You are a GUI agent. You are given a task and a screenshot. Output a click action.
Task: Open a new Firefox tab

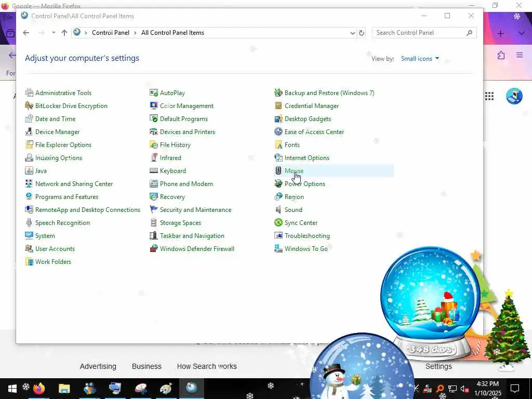coord(500,33)
